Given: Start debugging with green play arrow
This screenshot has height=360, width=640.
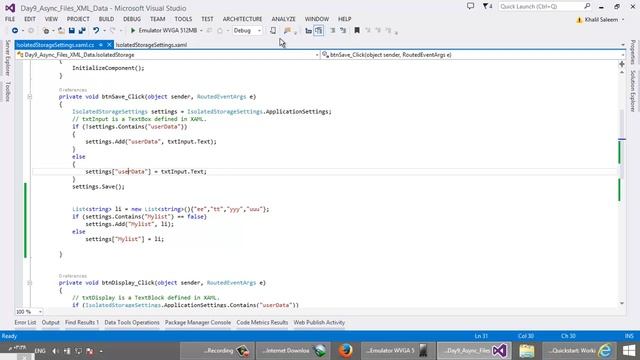Looking at the screenshot, I should [133, 31].
